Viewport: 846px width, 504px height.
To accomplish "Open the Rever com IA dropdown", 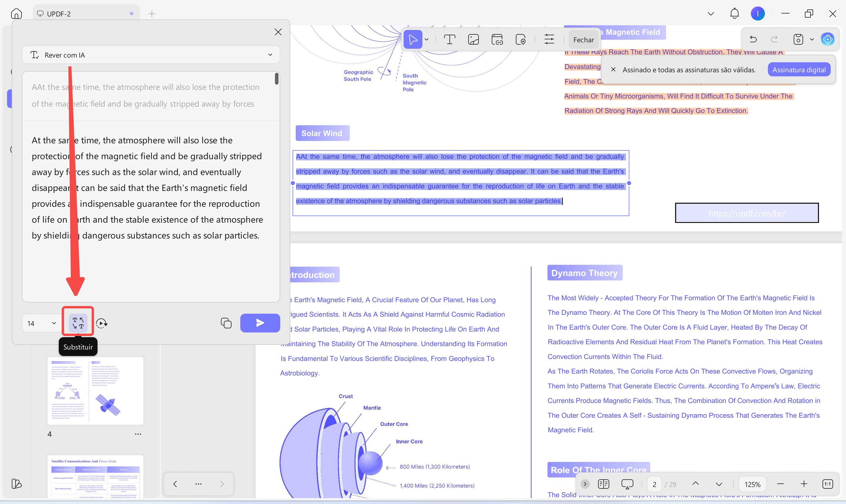I will pyautogui.click(x=151, y=55).
